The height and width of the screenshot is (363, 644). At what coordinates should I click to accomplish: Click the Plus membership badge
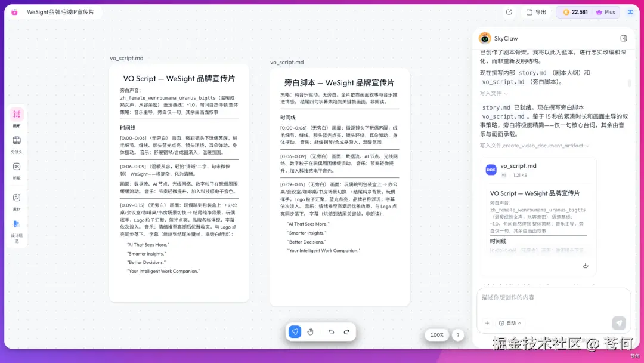[x=606, y=12]
